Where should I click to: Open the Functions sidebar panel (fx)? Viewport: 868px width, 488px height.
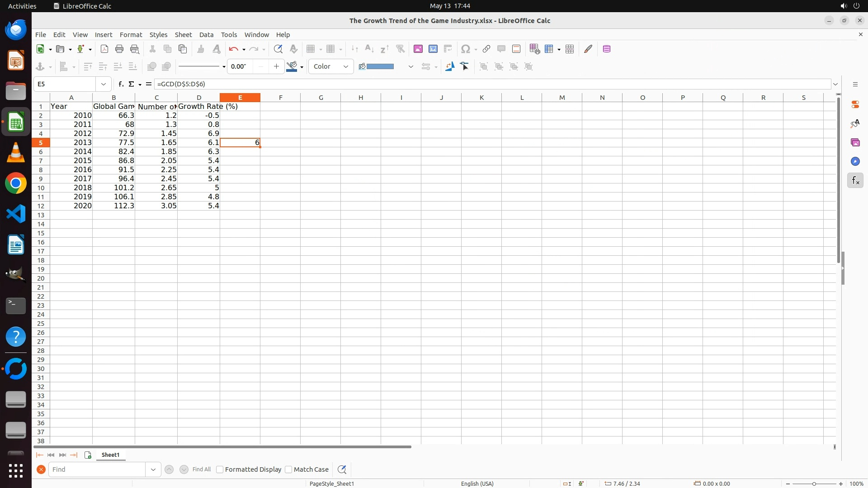coord(855,181)
